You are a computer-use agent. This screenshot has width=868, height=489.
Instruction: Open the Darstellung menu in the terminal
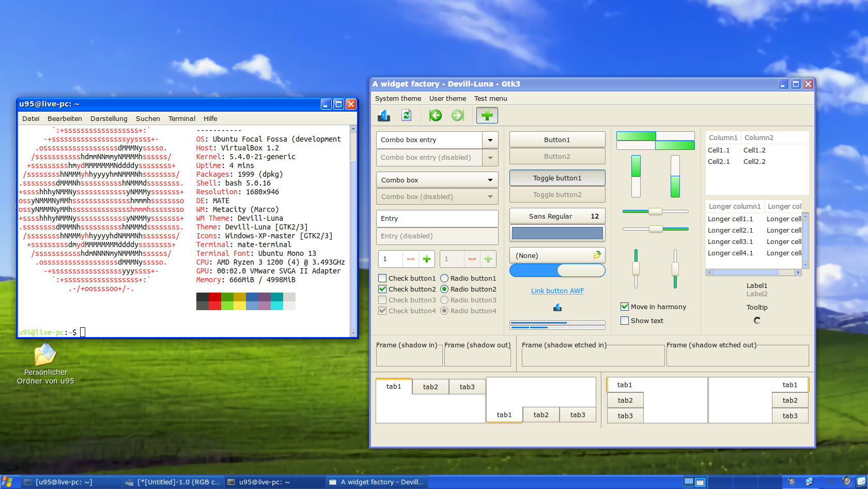click(x=109, y=118)
